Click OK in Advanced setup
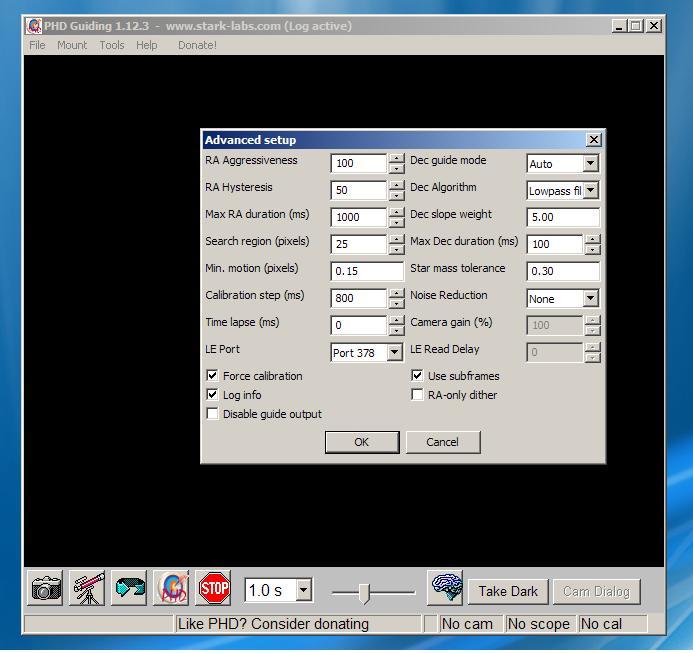The height and width of the screenshot is (653, 693). click(x=362, y=442)
